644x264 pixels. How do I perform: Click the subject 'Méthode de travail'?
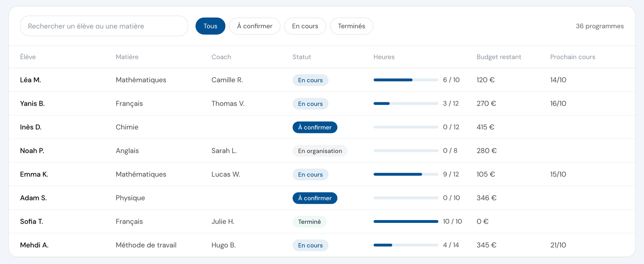pyautogui.click(x=146, y=245)
